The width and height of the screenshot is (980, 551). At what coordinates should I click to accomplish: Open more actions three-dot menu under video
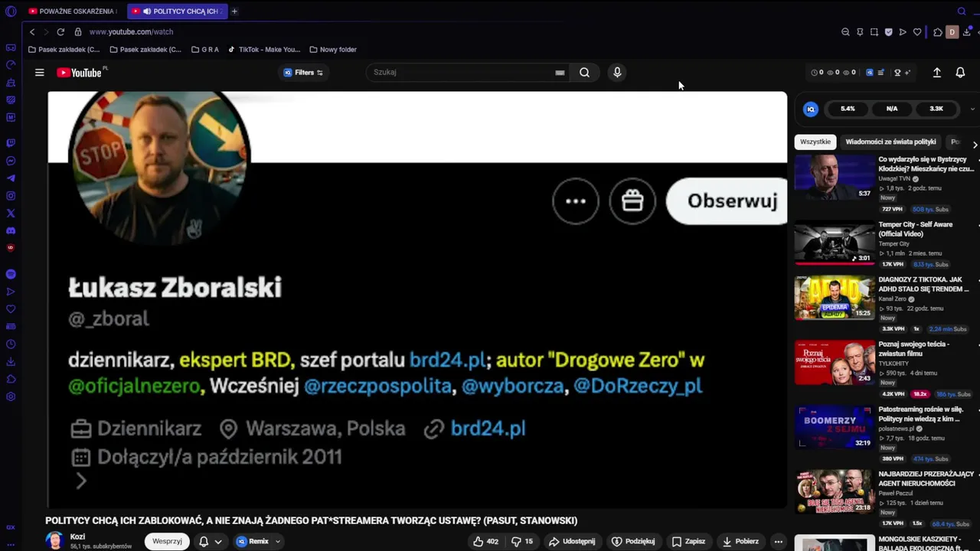point(778,541)
